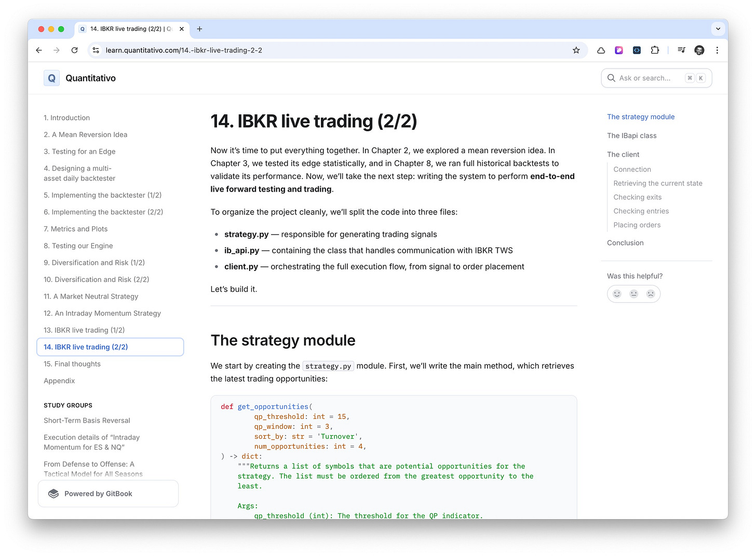
Task: Open 2. A Mean Reversion Idea
Action: [x=86, y=134]
